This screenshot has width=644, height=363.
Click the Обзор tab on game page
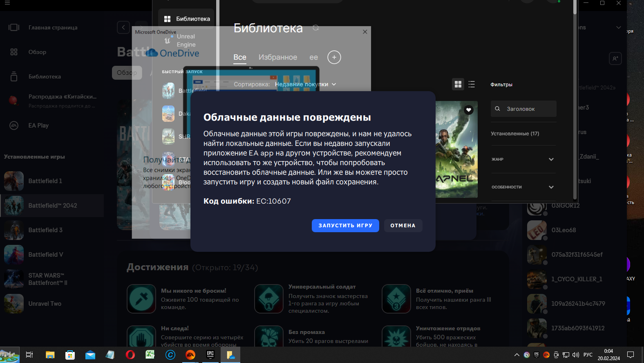click(127, 73)
